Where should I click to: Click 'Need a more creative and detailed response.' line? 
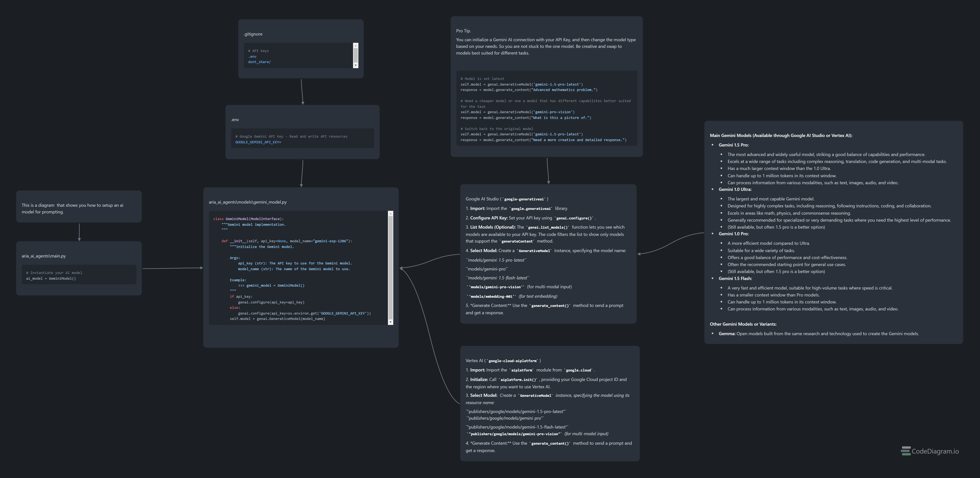point(543,140)
